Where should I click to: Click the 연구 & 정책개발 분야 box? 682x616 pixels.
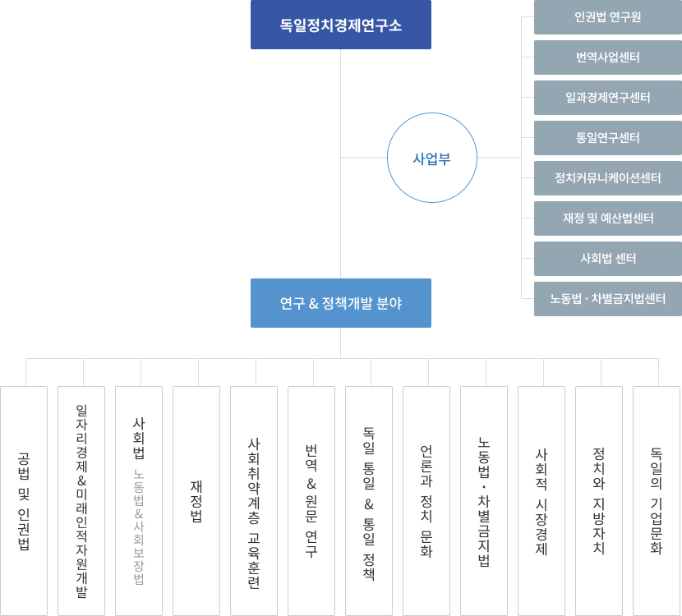[x=340, y=303]
